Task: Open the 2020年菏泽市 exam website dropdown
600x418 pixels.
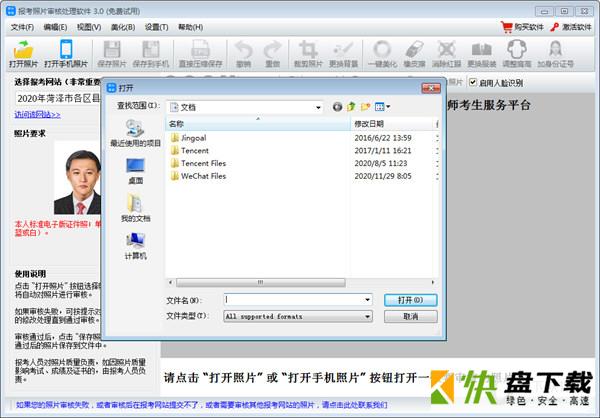Action: [x=58, y=98]
